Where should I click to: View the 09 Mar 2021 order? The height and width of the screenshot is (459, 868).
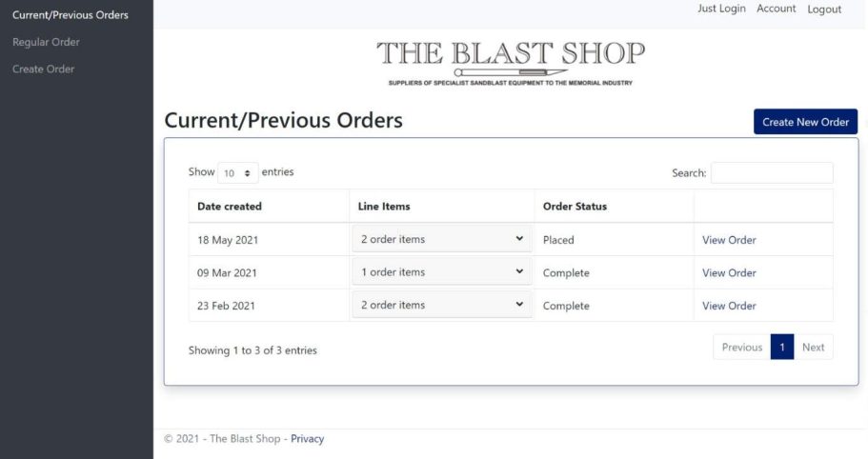pos(729,273)
